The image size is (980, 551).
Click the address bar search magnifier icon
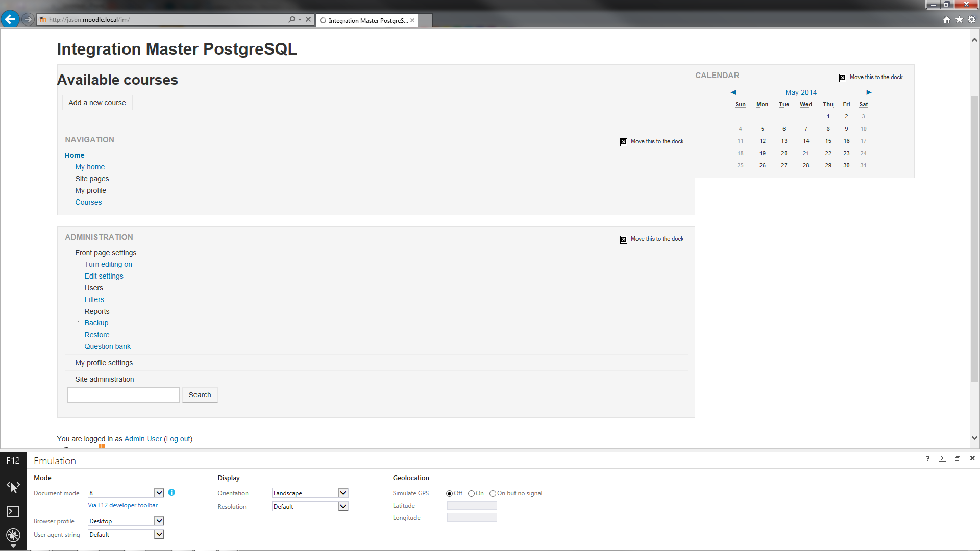pos(291,19)
